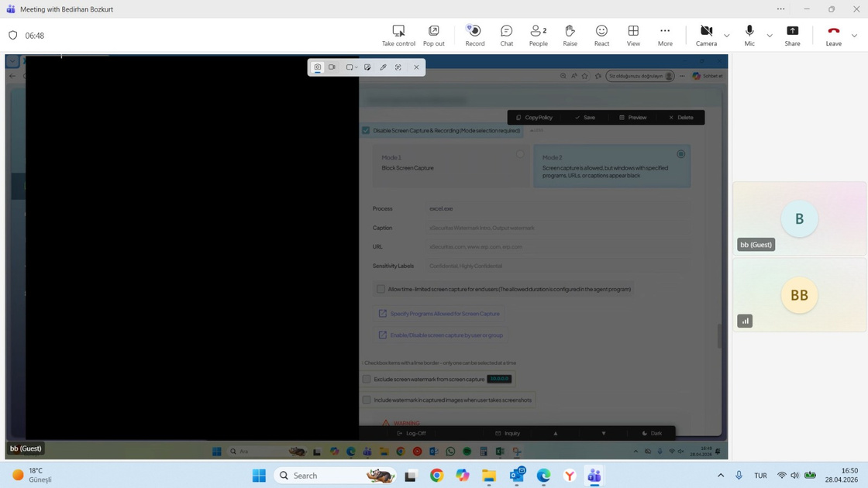Turn on the Camera
This screenshot has width=868, height=488.
[706, 36]
